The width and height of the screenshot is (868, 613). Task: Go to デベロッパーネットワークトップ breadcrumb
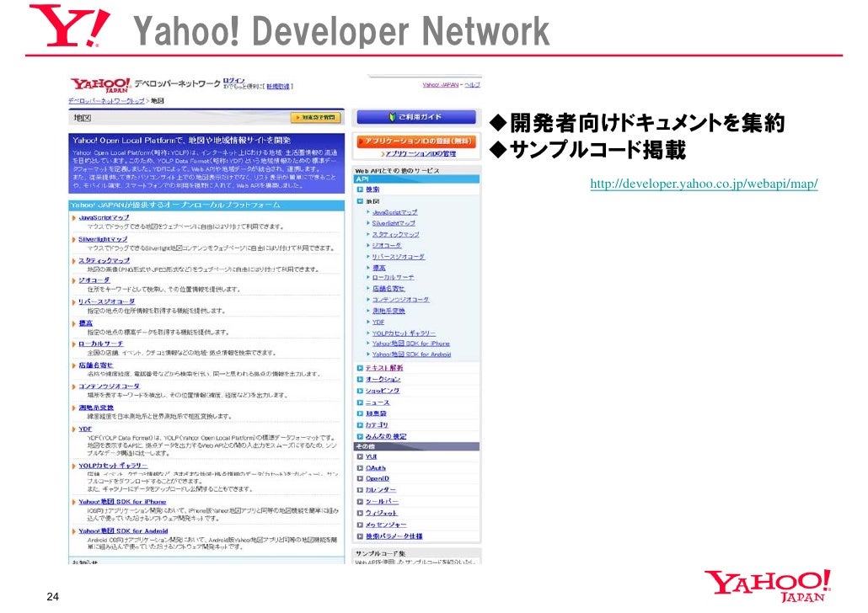[x=106, y=101]
